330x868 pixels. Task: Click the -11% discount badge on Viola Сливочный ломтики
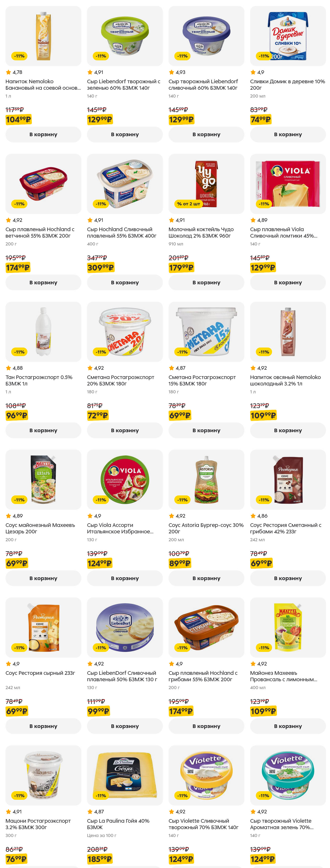point(264,204)
